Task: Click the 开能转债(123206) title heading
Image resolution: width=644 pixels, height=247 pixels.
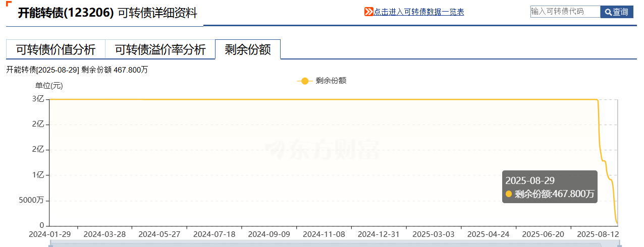Action: click(66, 13)
